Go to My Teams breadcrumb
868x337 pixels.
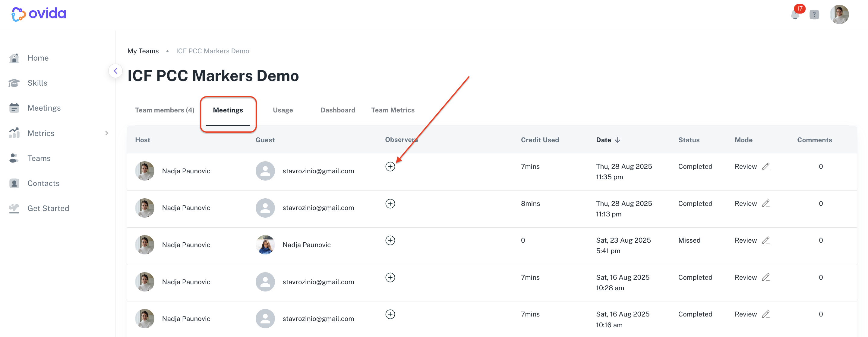click(143, 51)
